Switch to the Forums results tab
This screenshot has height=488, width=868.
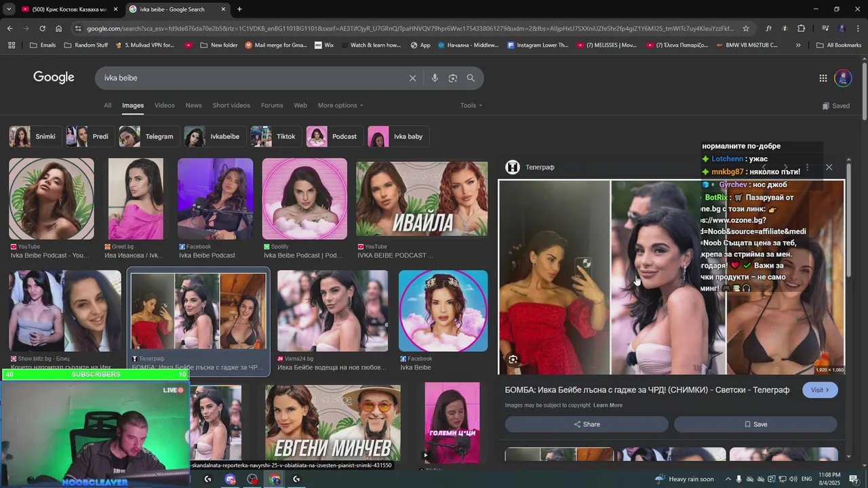tap(272, 106)
